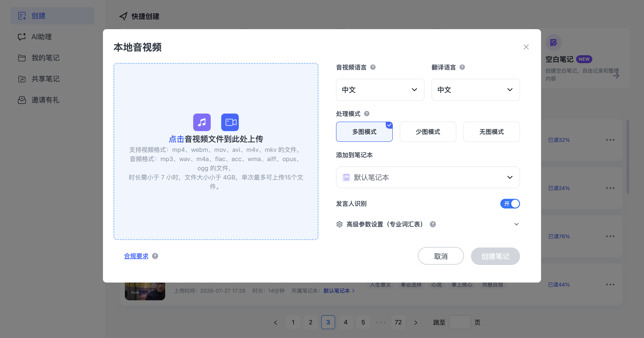Image resolution: width=644 pixels, height=338 pixels.
Task: Click help icon next to 音视频语言
Action: tap(373, 67)
